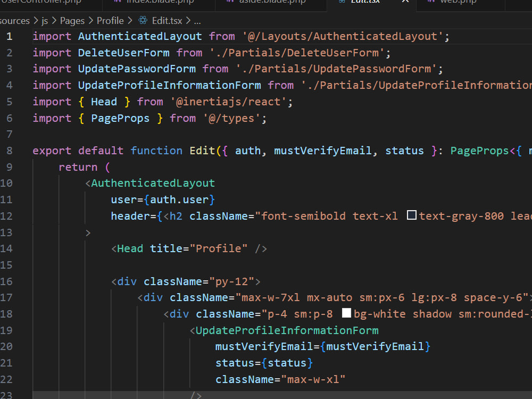Open the Edit.tsx tab
This screenshot has height=399, width=532.
click(365, 2)
